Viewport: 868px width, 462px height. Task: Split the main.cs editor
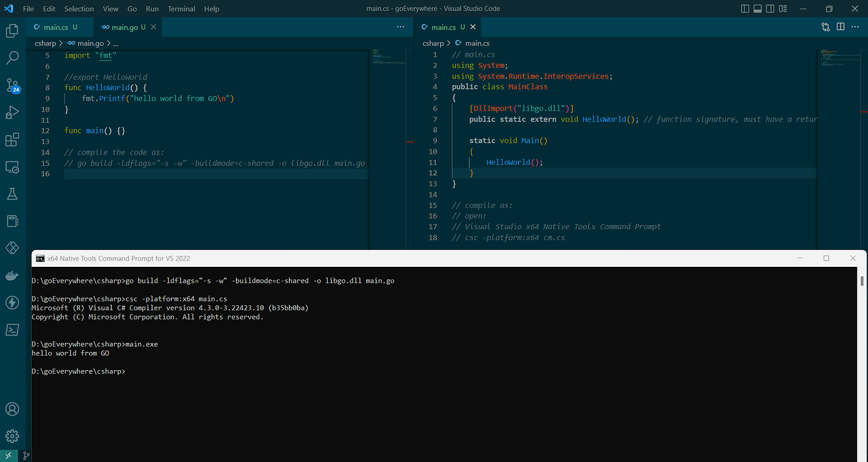click(841, 27)
